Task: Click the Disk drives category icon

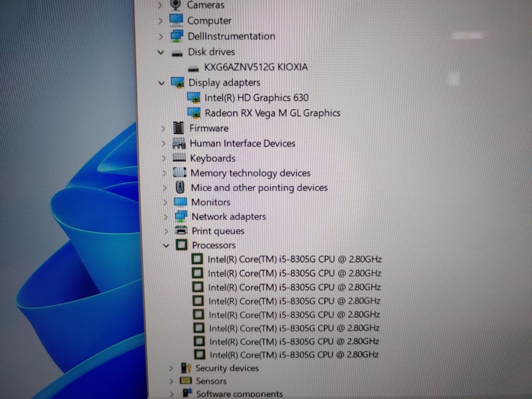Action: (x=177, y=52)
